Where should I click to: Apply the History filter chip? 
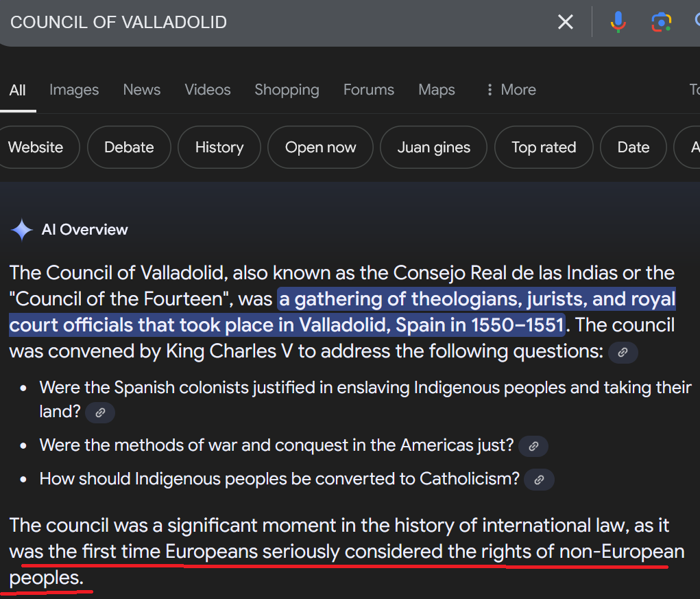click(219, 148)
